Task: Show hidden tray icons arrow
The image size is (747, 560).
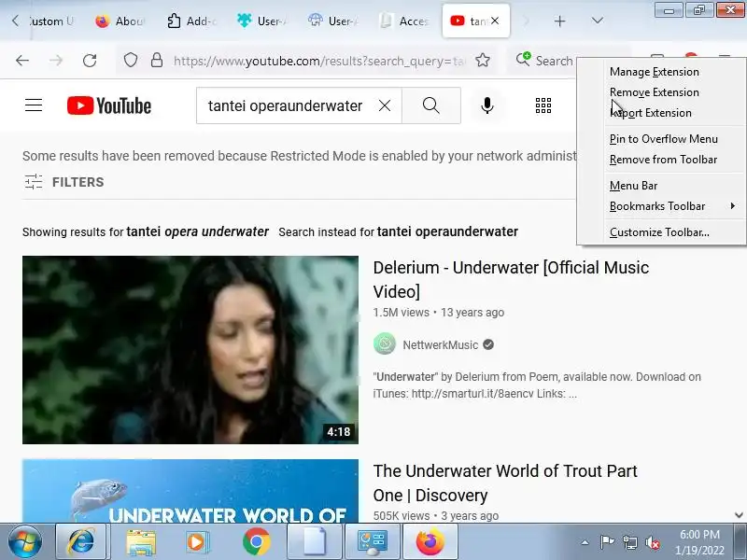Action: [x=585, y=542]
